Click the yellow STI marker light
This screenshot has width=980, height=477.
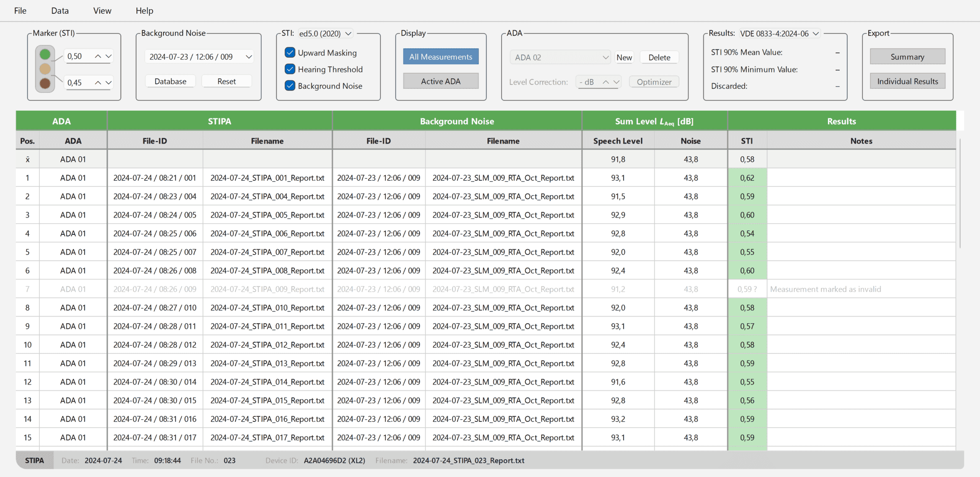click(45, 68)
